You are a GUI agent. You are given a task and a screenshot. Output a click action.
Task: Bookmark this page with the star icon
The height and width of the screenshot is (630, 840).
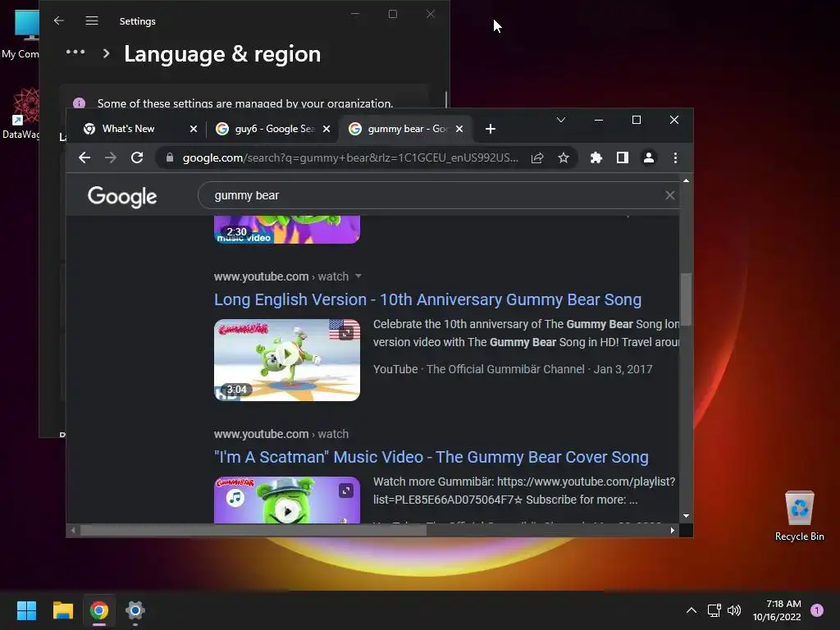pyautogui.click(x=563, y=157)
